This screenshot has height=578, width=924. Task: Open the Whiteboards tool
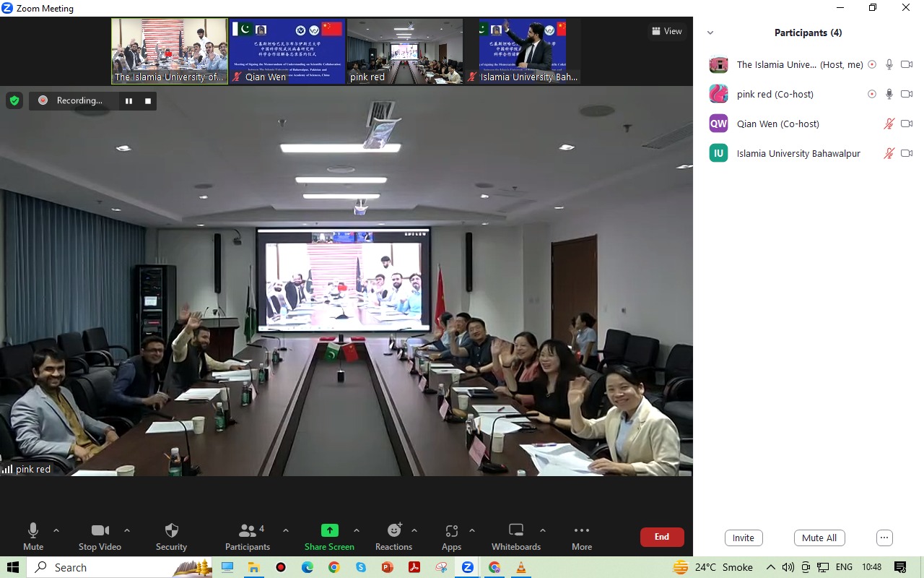click(515, 536)
